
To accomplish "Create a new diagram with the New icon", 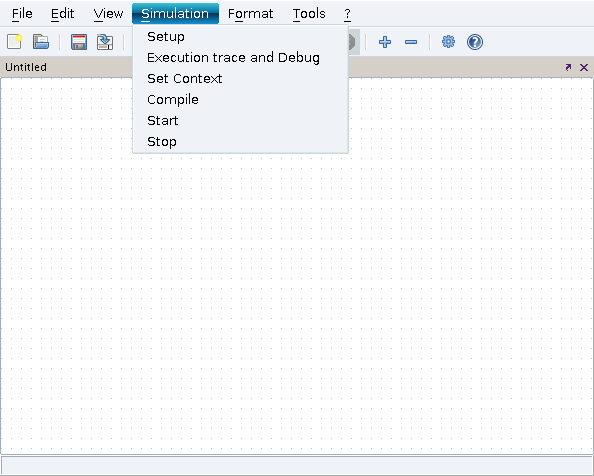I will pyautogui.click(x=15, y=42).
